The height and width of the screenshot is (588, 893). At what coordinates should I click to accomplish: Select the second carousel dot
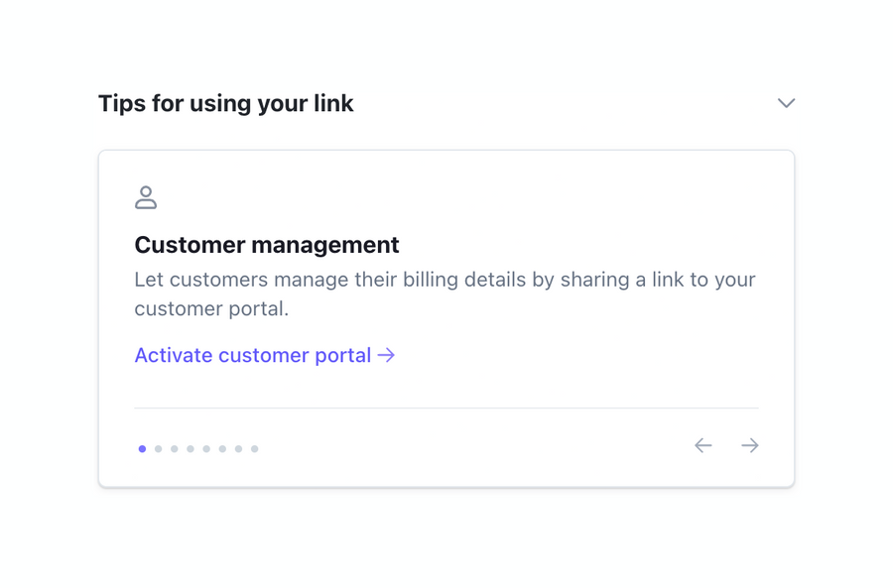[158, 448]
